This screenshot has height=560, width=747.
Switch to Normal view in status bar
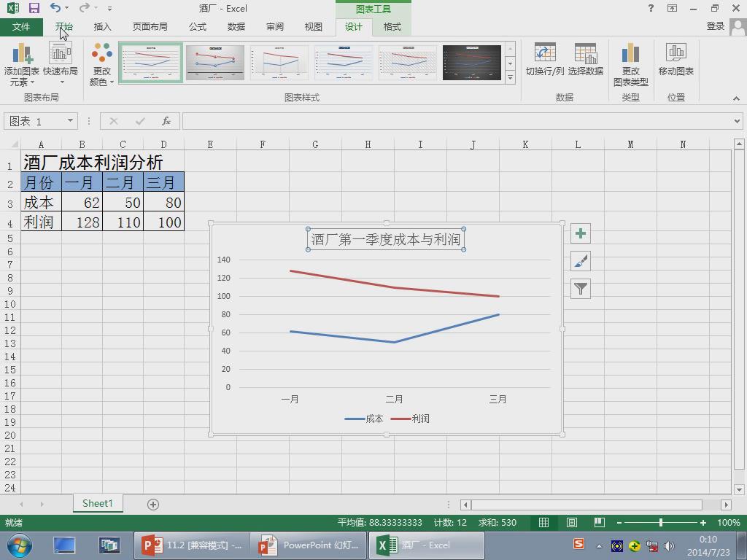543,522
